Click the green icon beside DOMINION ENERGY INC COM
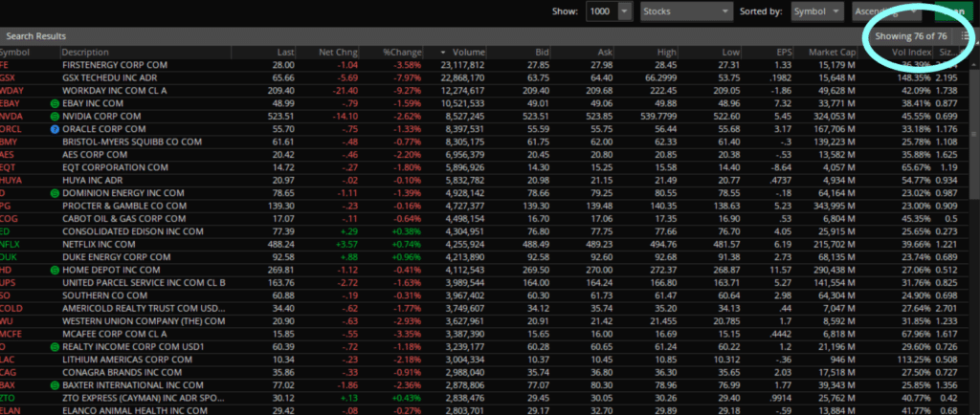980x415 pixels. pyautogui.click(x=55, y=193)
